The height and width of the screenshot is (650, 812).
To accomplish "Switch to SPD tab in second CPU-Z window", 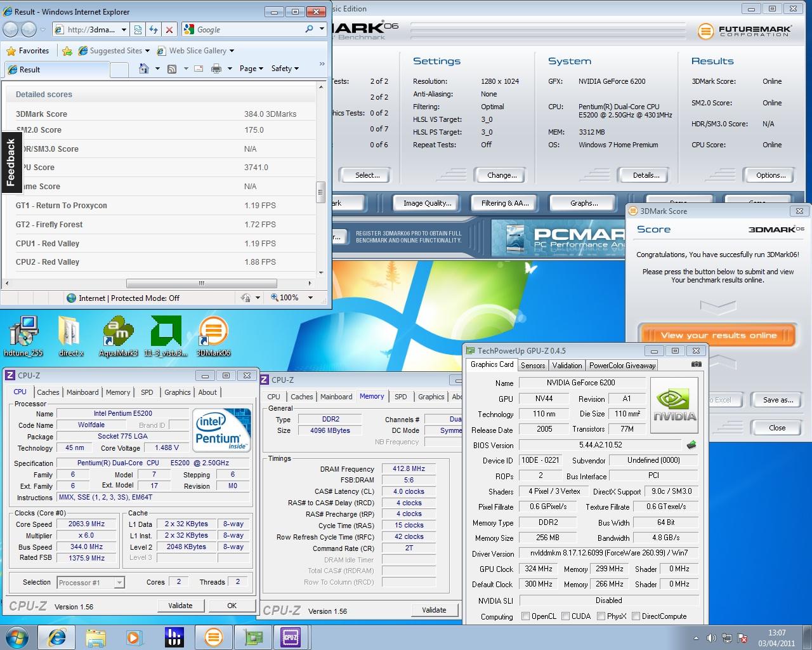I will click(401, 397).
